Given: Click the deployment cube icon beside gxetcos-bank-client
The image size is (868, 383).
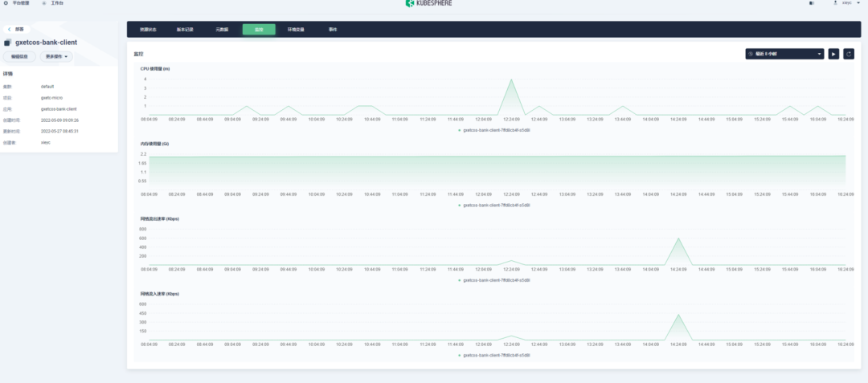Looking at the screenshot, I should [7, 43].
